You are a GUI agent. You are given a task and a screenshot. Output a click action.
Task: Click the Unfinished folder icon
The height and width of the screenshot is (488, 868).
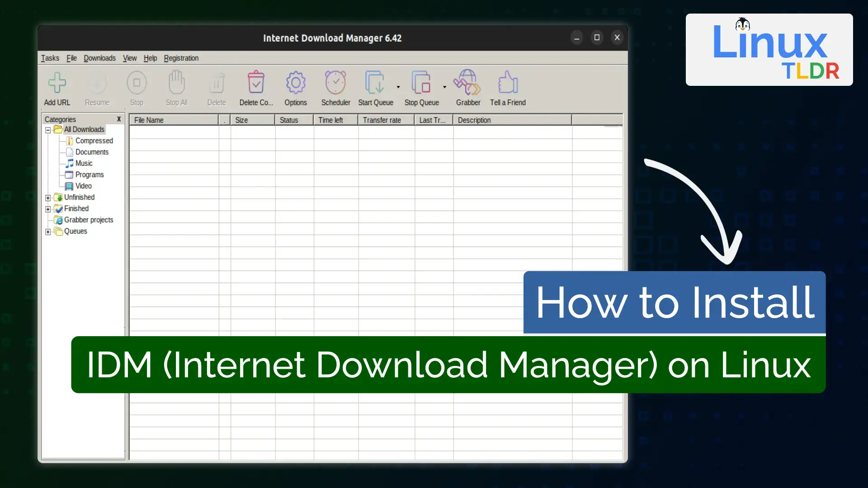(58, 197)
